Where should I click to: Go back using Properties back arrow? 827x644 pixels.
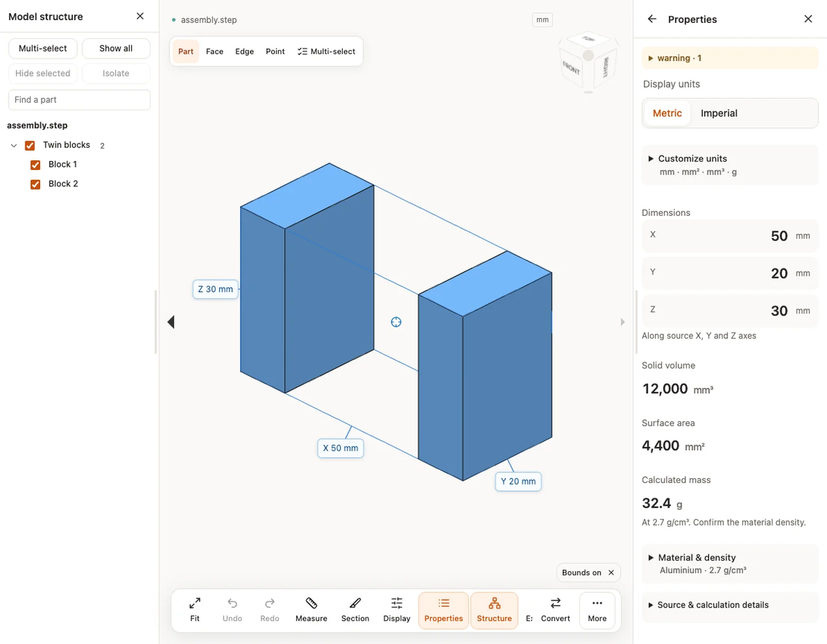click(x=652, y=19)
